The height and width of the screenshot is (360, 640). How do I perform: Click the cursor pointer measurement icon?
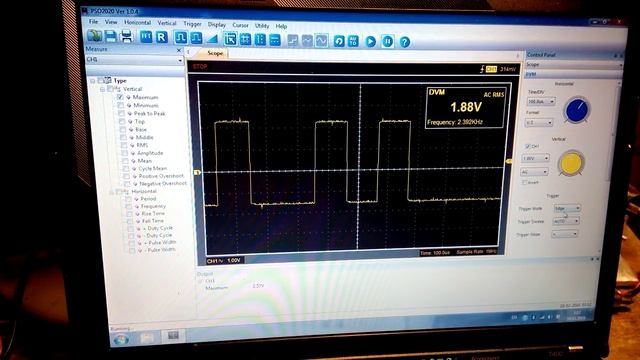click(x=230, y=39)
